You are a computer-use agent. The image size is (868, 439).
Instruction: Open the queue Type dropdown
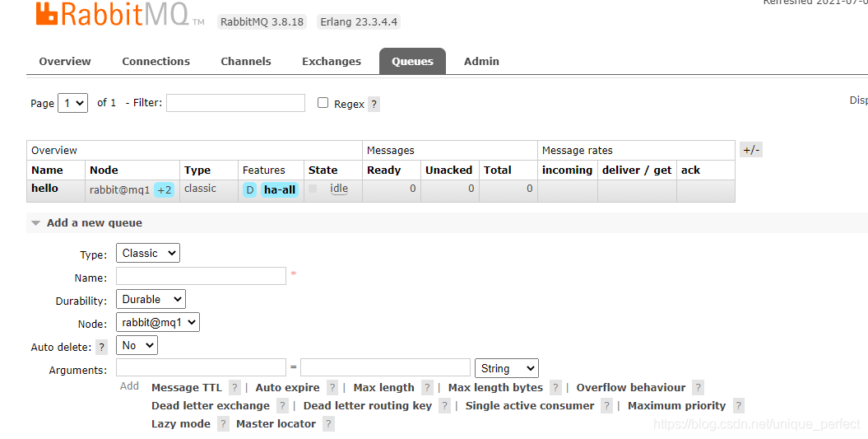point(148,254)
